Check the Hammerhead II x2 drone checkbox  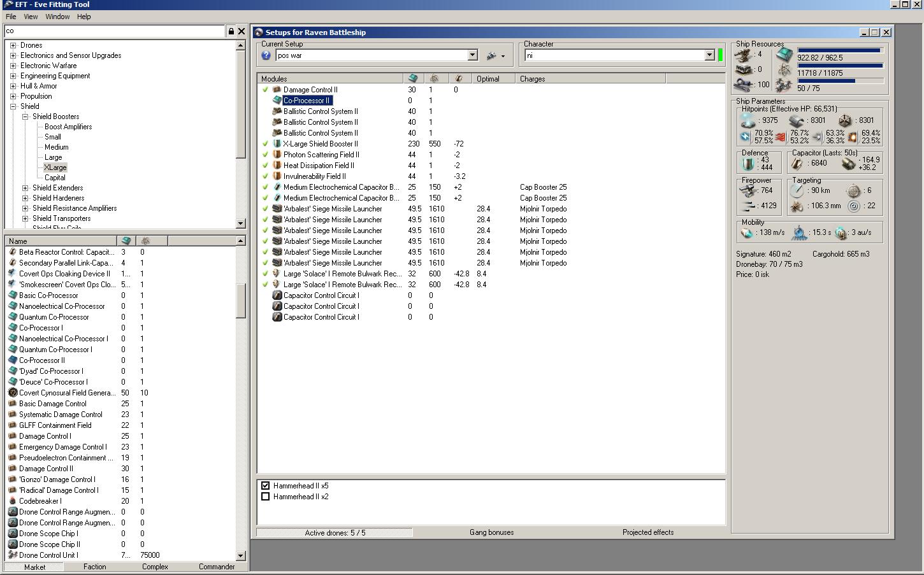pyautogui.click(x=266, y=497)
